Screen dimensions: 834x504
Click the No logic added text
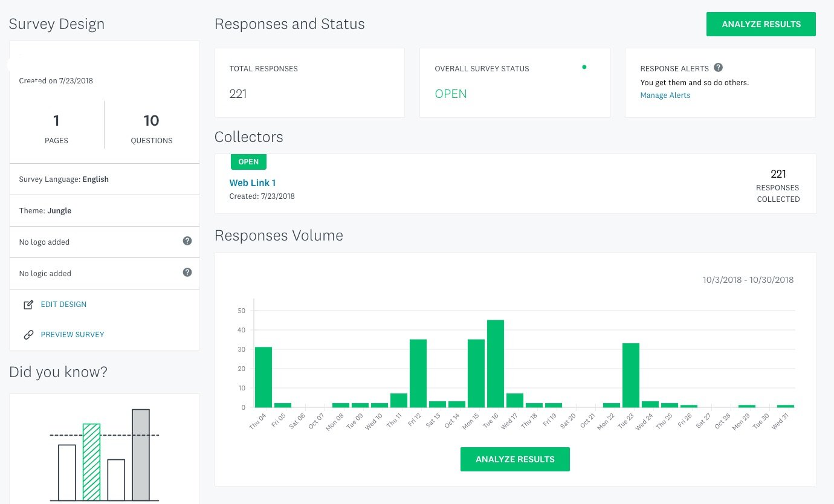[45, 274]
